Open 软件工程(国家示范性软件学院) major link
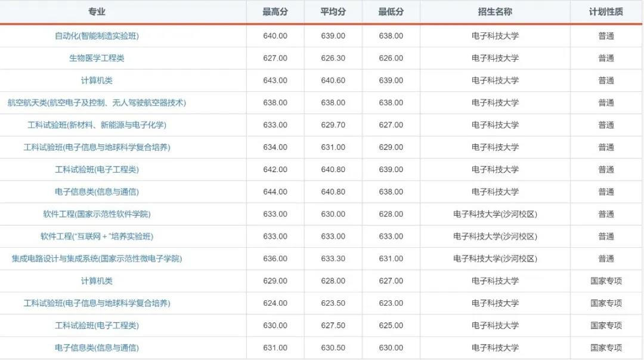644x360 pixels. tap(97, 214)
